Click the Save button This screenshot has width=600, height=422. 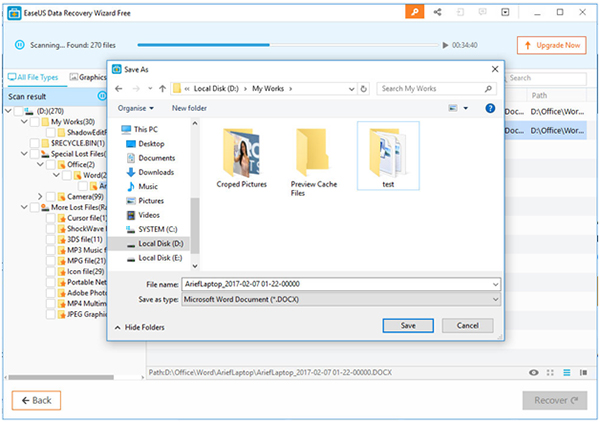[408, 326]
